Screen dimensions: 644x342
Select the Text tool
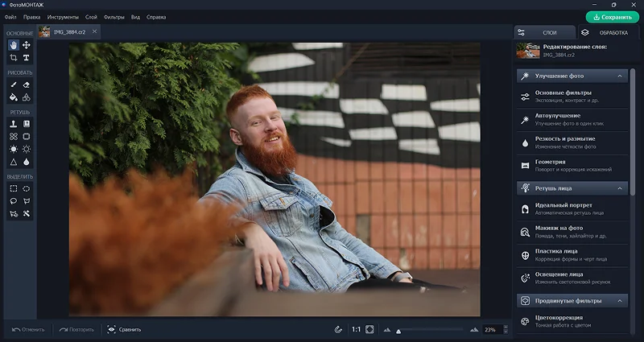pos(27,58)
